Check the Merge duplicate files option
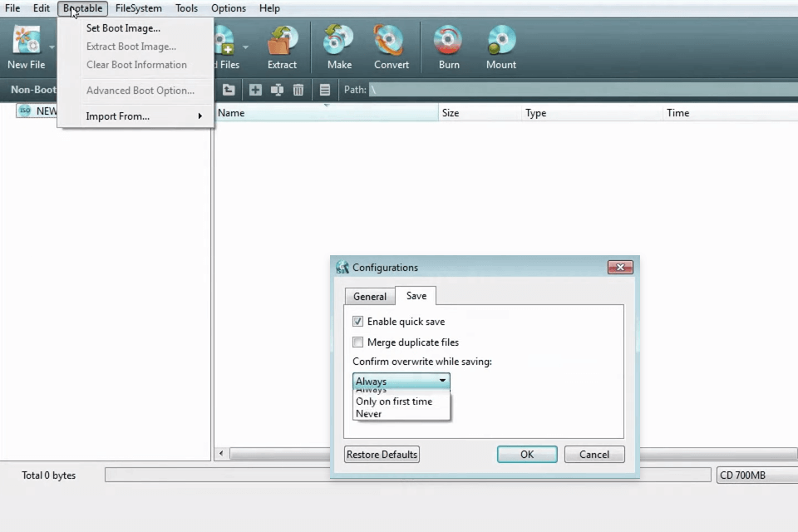Screen dimensions: 798x532 coord(358,342)
